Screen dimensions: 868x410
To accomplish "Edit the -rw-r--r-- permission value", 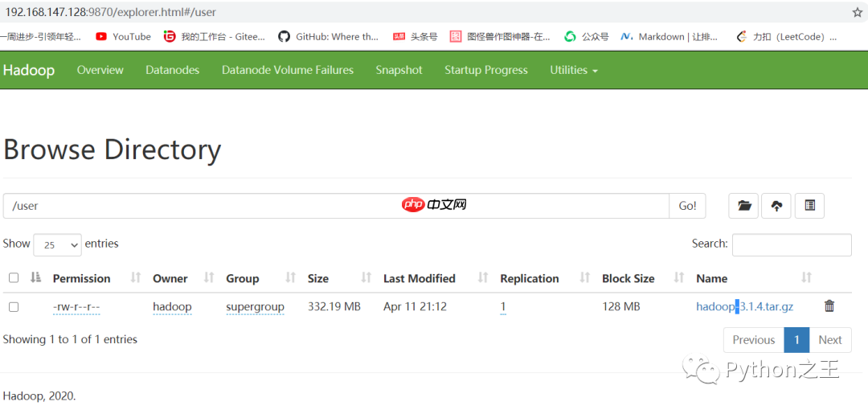I will (76, 306).
